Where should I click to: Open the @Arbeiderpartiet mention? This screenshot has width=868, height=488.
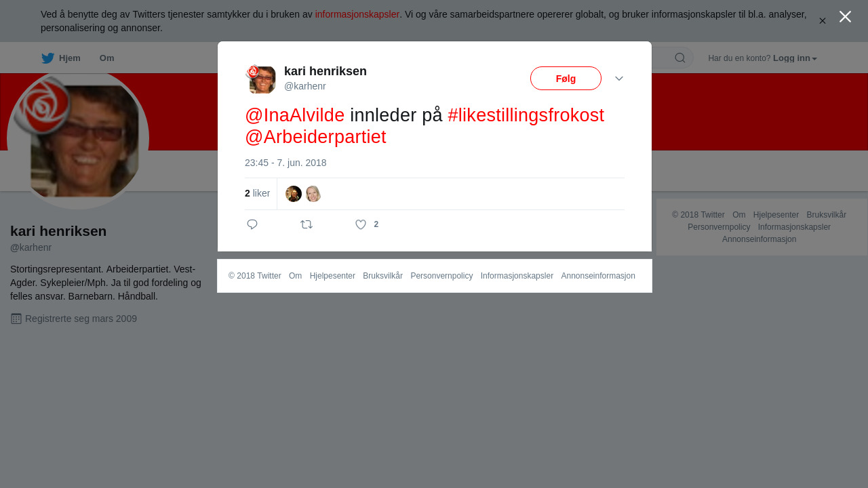point(315,137)
